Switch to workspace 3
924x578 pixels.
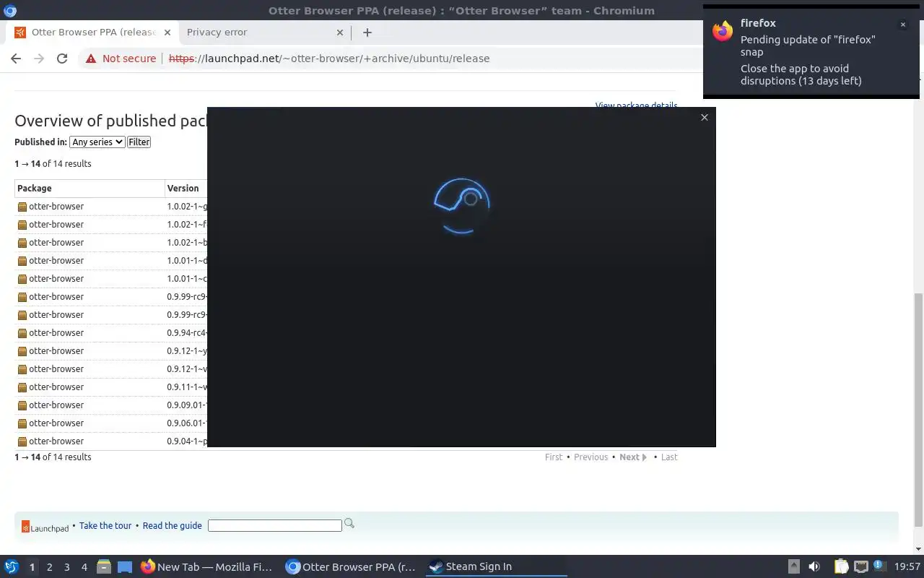(66, 567)
